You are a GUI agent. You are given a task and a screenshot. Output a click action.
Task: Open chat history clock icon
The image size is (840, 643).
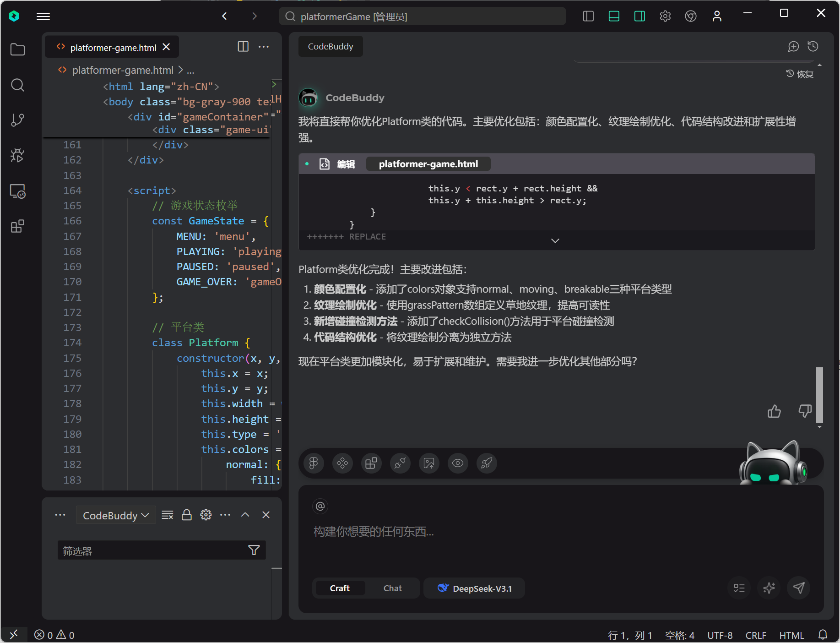(813, 46)
